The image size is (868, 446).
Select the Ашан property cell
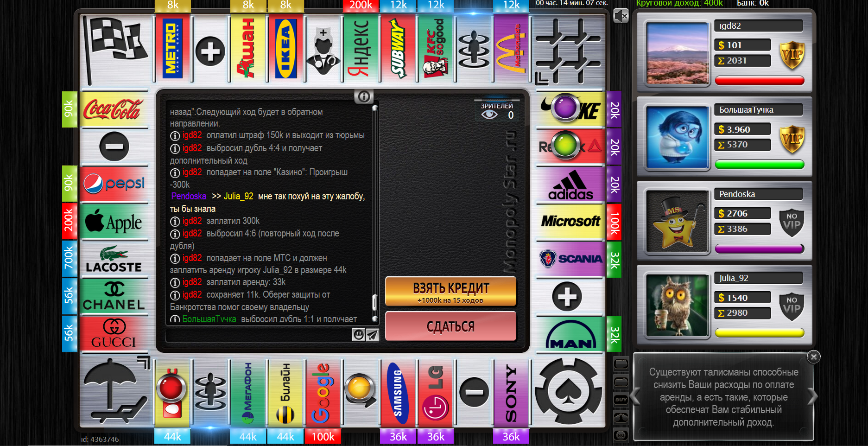[248, 48]
